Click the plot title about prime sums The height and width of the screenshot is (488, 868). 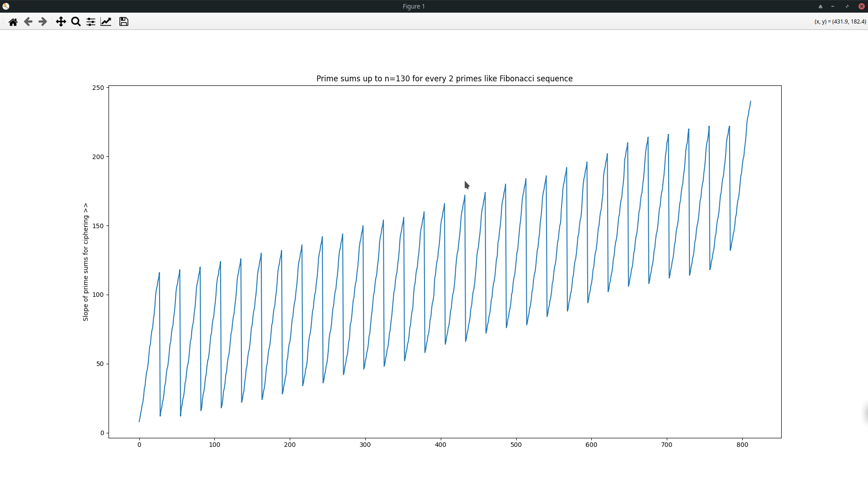(x=444, y=78)
